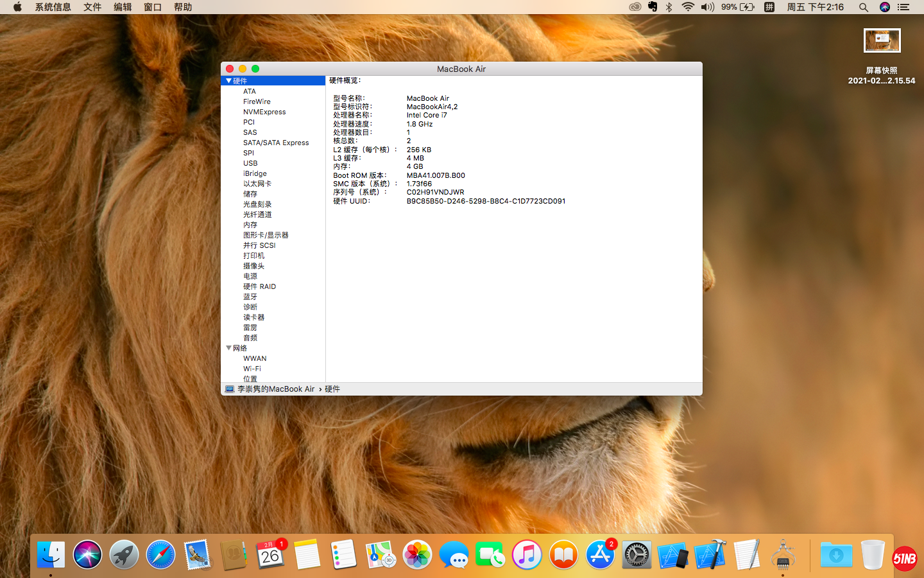Screen dimensions: 924x578
Task: Collapse the 硬件 hardware tree section
Action: [228, 81]
